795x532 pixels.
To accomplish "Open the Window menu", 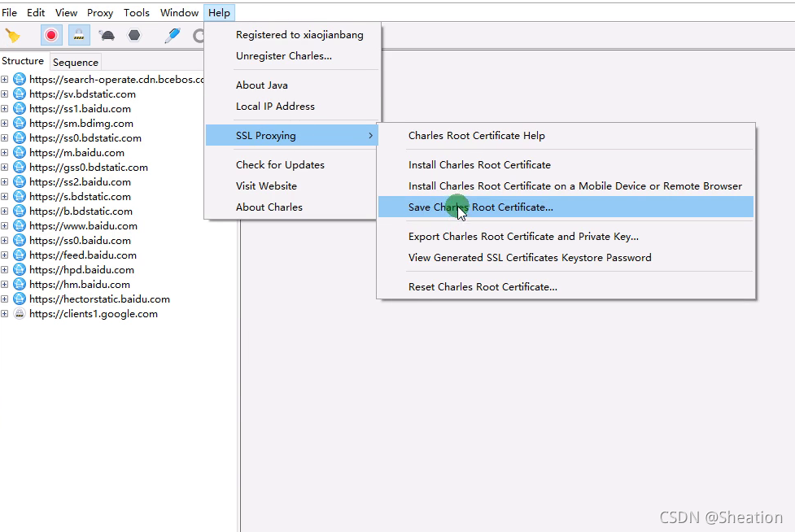I will click(179, 13).
